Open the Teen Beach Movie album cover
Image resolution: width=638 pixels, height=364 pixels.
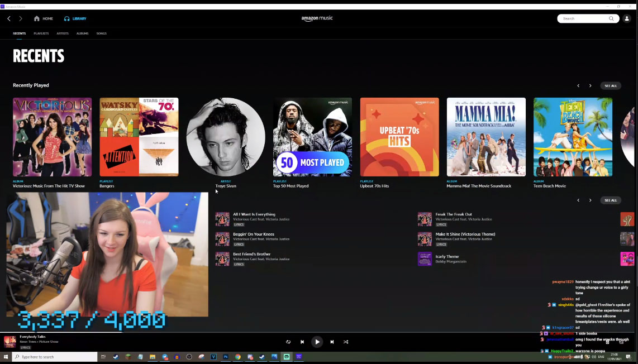pyautogui.click(x=573, y=137)
